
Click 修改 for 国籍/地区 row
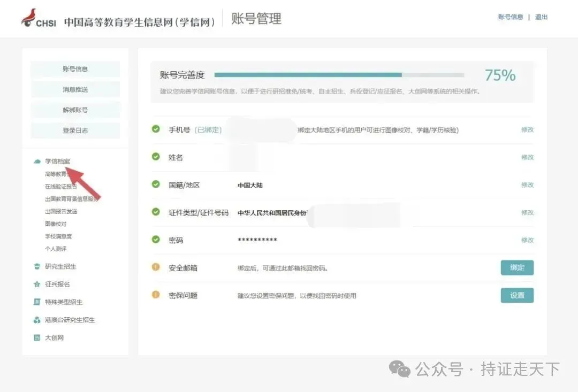528,185
